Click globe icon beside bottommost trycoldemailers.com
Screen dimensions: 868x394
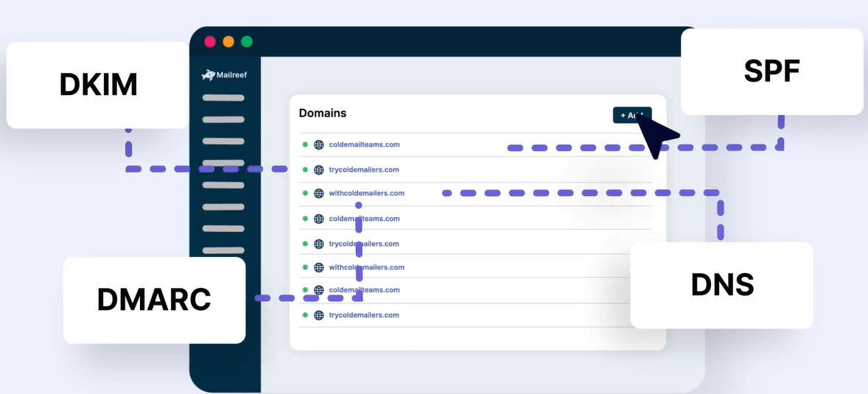pos(318,315)
